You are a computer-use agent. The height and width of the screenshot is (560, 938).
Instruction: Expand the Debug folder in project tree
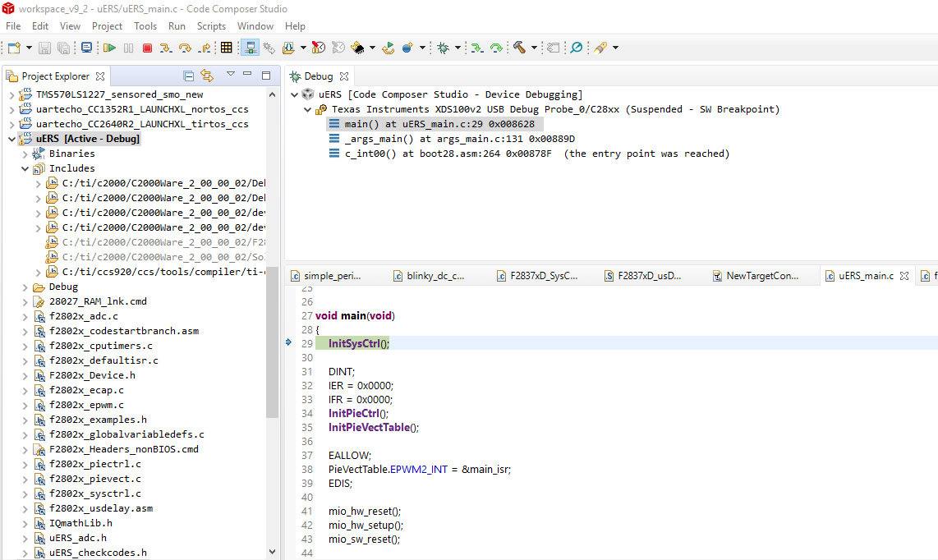point(25,287)
